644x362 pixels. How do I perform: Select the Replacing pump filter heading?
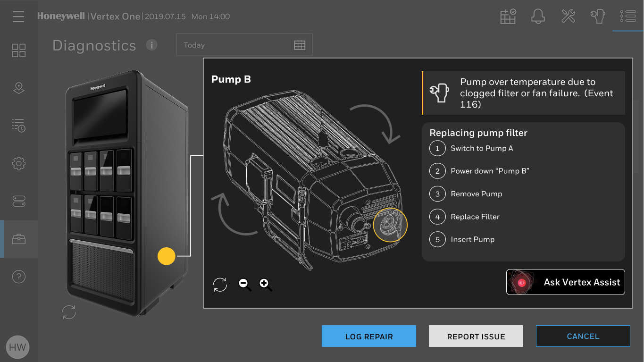point(478,133)
